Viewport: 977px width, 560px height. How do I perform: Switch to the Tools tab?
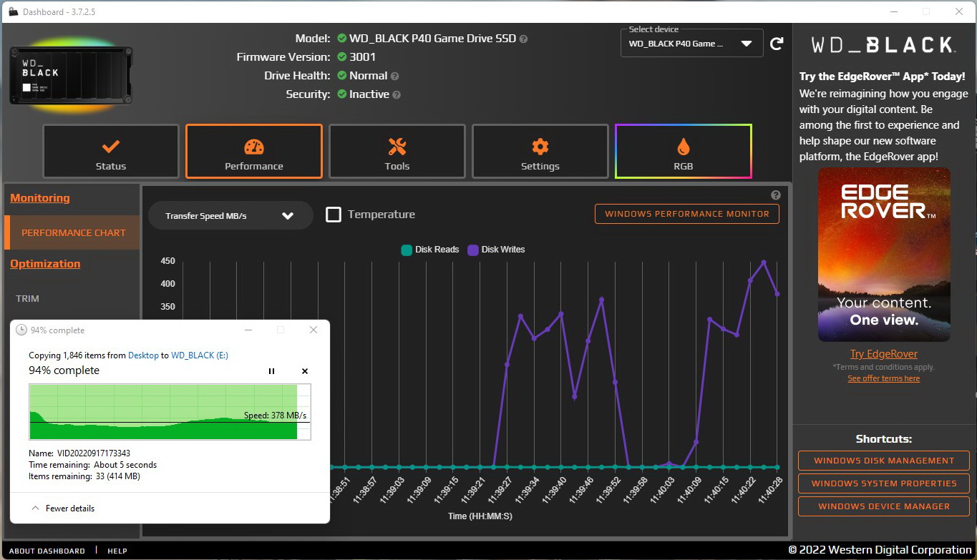pyautogui.click(x=397, y=152)
